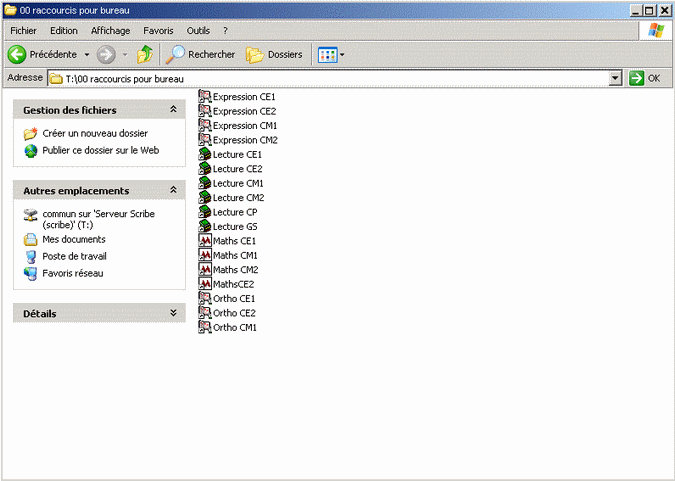The image size is (675, 481).
Task: Open the Fichier menu
Action: click(24, 31)
